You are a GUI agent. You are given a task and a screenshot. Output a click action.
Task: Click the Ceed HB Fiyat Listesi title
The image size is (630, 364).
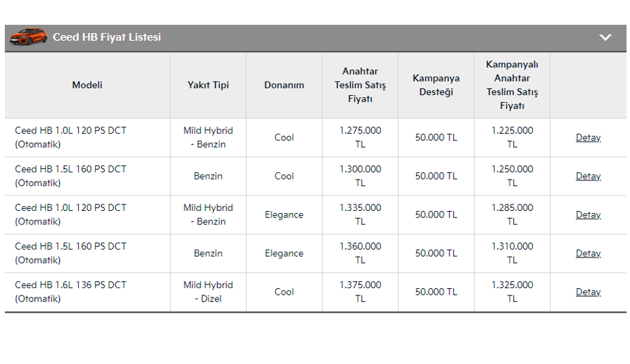tap(107, 37)
